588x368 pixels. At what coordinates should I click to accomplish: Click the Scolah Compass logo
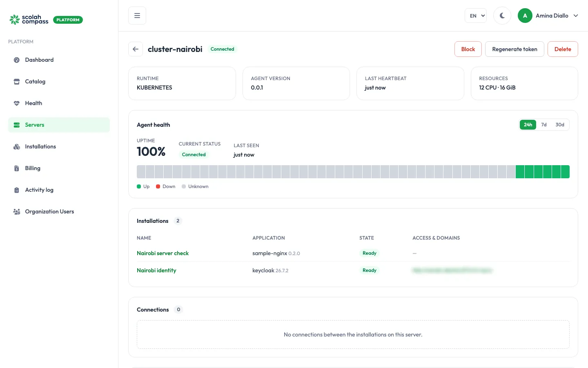coord(29,20)
